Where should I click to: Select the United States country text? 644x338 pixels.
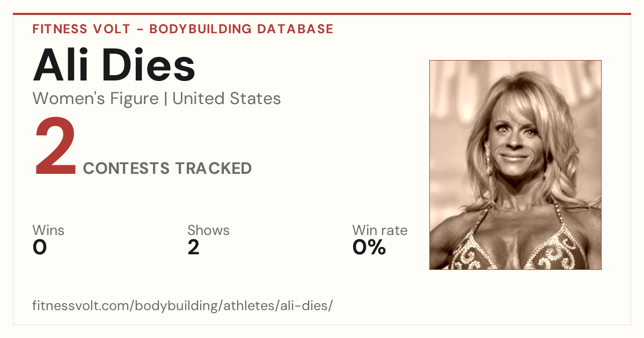tap(226, 99)
